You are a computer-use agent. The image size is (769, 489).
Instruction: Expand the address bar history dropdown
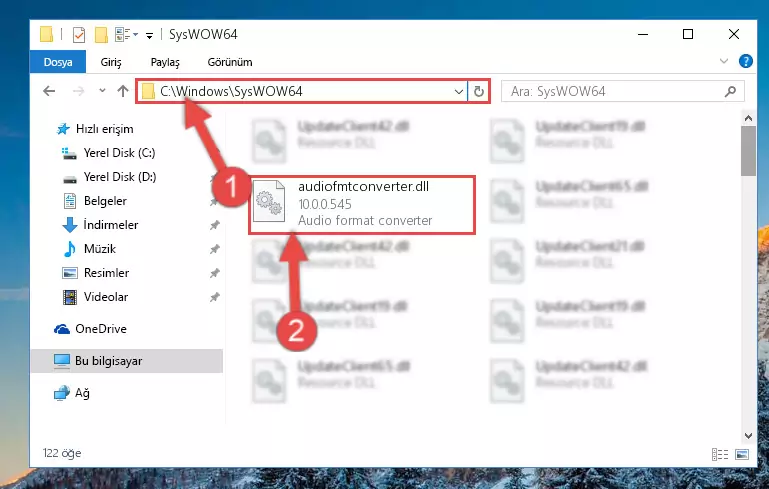[x=459, y=91]
